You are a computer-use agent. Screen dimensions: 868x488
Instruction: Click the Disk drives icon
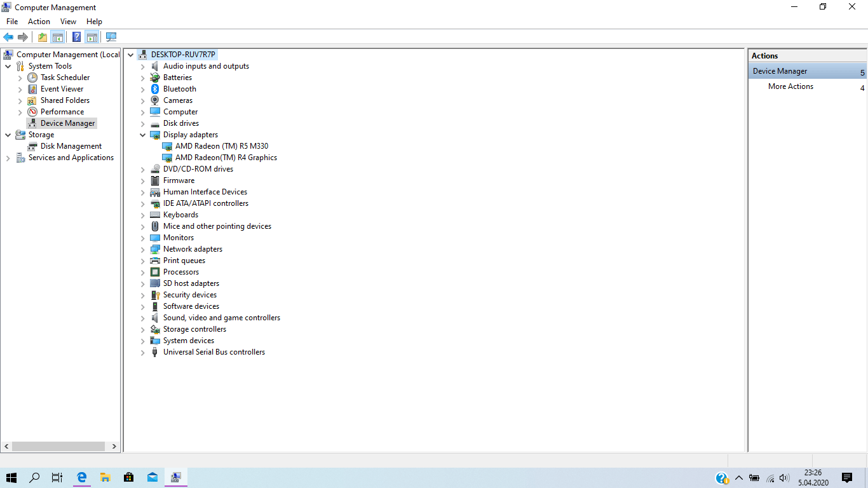tap(155, 123)
